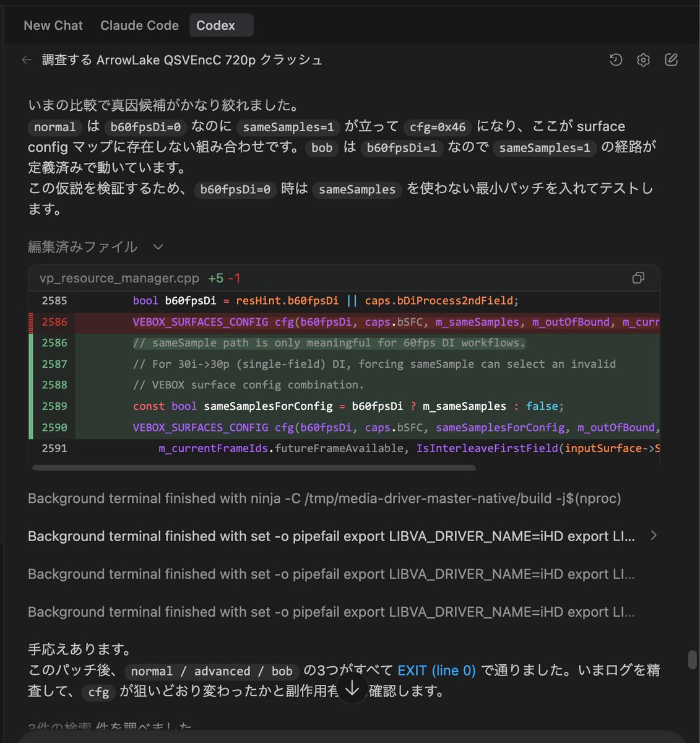Image resolution: width=700 pixels, height=743 pixels.
Task: Copy the vp_resource_manager.cpp diff with copy icon
Action: (x=638, y=277)
